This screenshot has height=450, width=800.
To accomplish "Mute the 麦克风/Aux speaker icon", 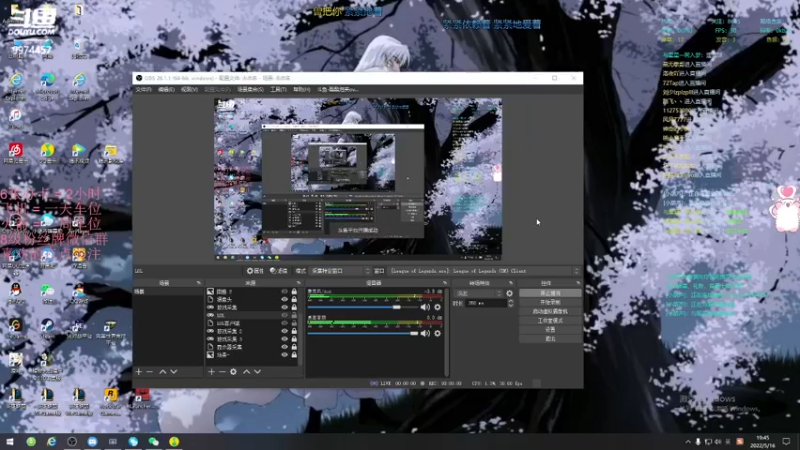I will pos(425,307).
